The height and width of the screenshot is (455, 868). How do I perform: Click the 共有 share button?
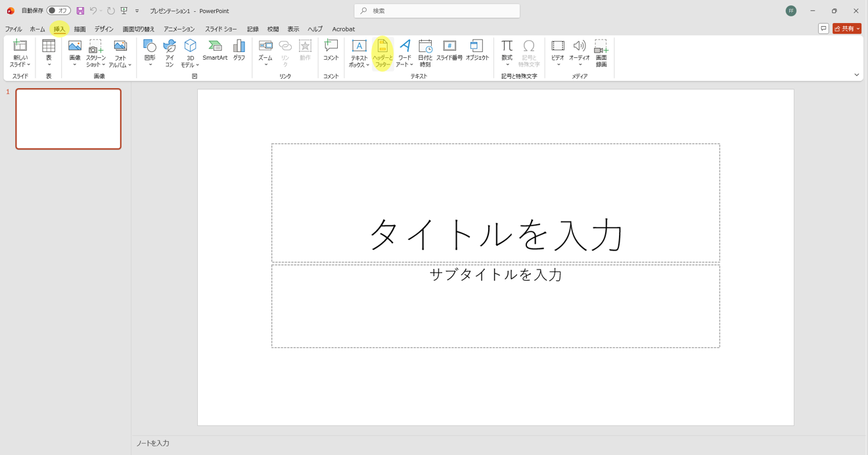846,29
